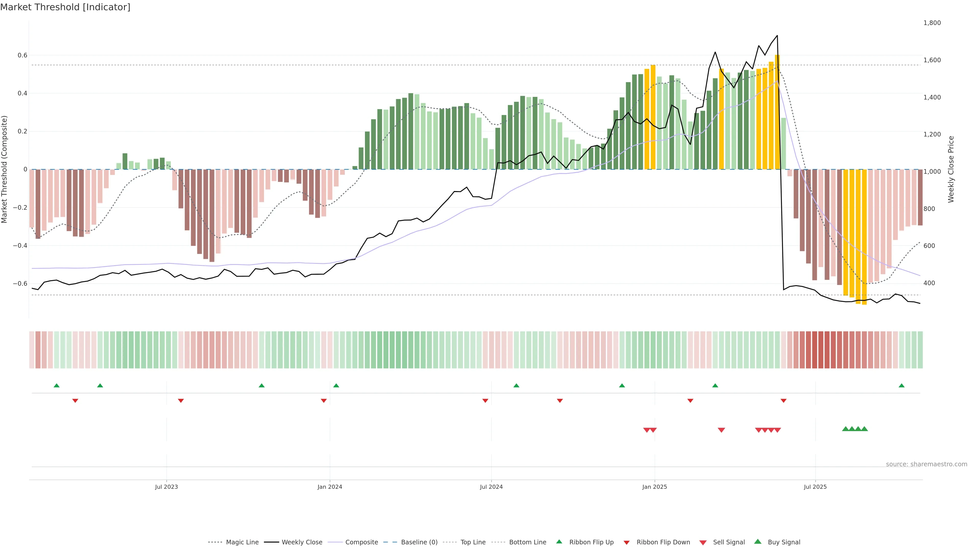Click the leftmost green Buy Signal triangle marker

click(x=845, y=429)
